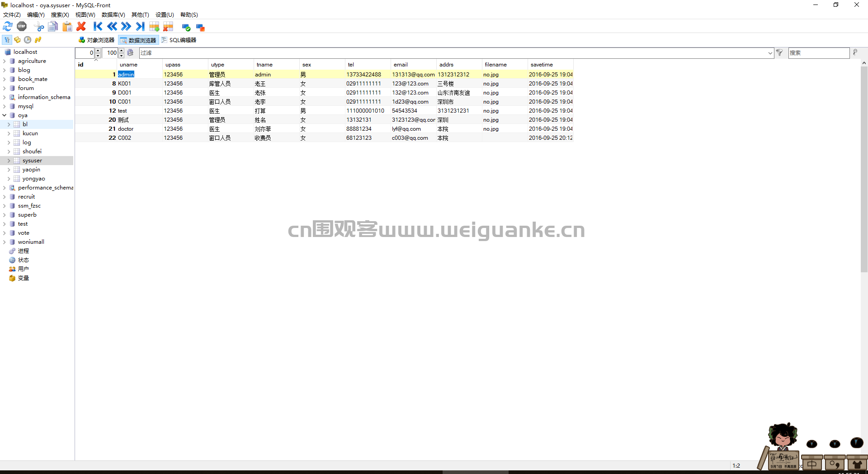
Task: Click the STOP sign icon
Action: (22, 27)
